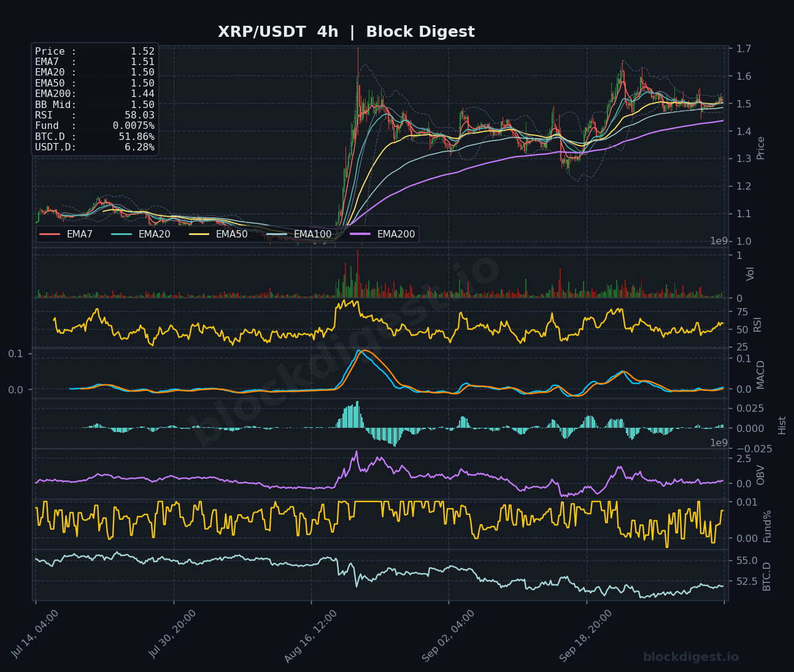Screen dimensions: 794x672
Task: Select the "OBV" panel axis label
Action: 761,475
